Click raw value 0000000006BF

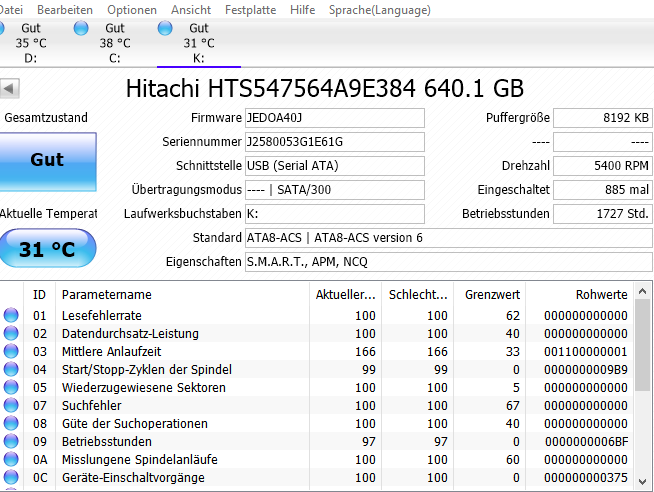point(586,442)
